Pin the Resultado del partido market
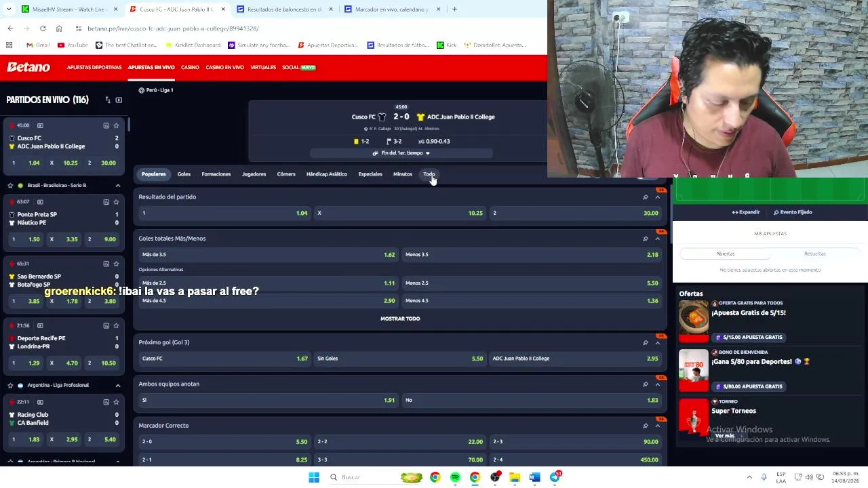 point(645,197)
